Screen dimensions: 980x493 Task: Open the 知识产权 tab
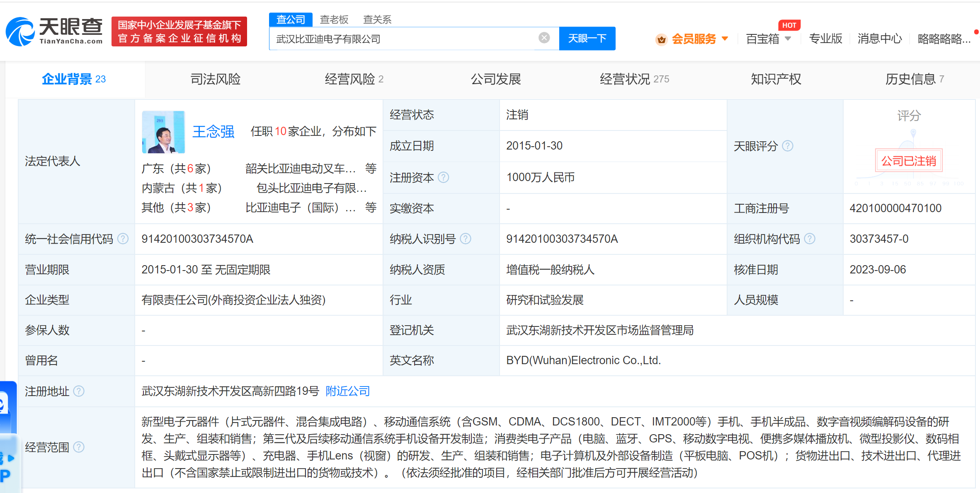click(776, 79)
